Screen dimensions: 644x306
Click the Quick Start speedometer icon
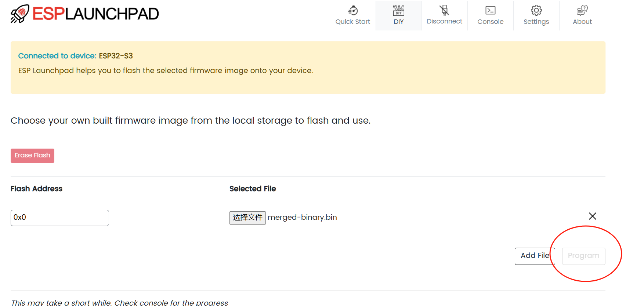[353, 10]
